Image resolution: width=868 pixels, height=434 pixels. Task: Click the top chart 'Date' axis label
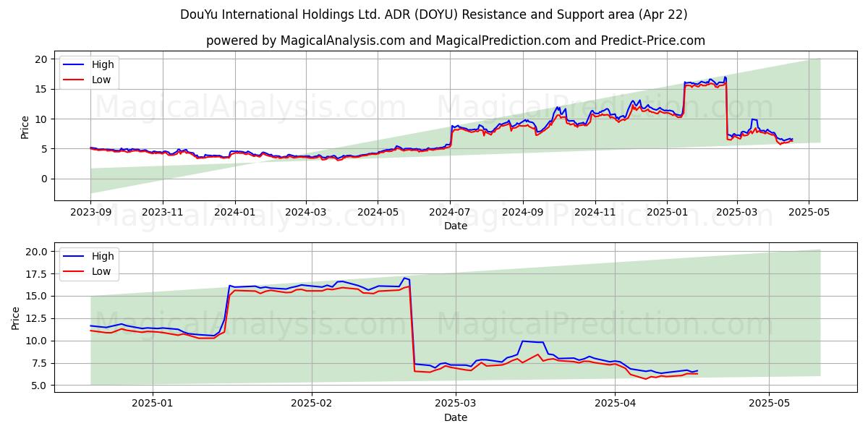456,226
